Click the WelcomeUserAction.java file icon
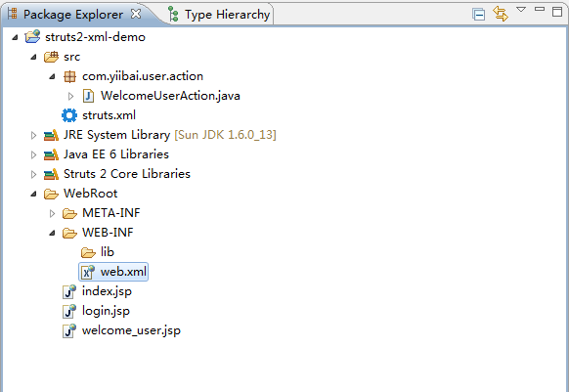 point(88,96)
